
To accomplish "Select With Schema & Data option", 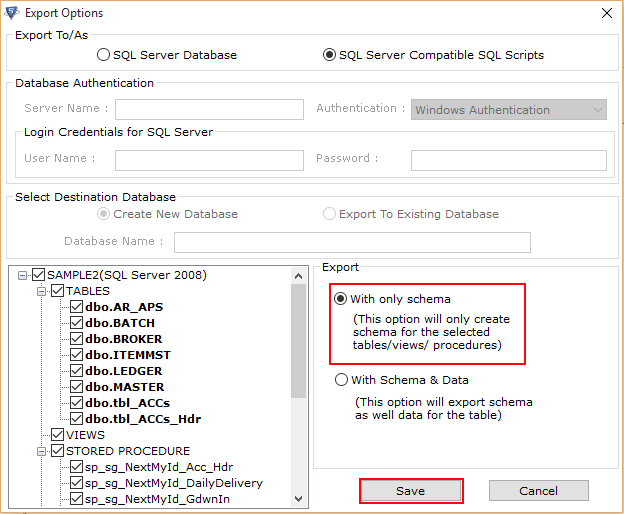I will pyautogui.click(x=341, y=380).
